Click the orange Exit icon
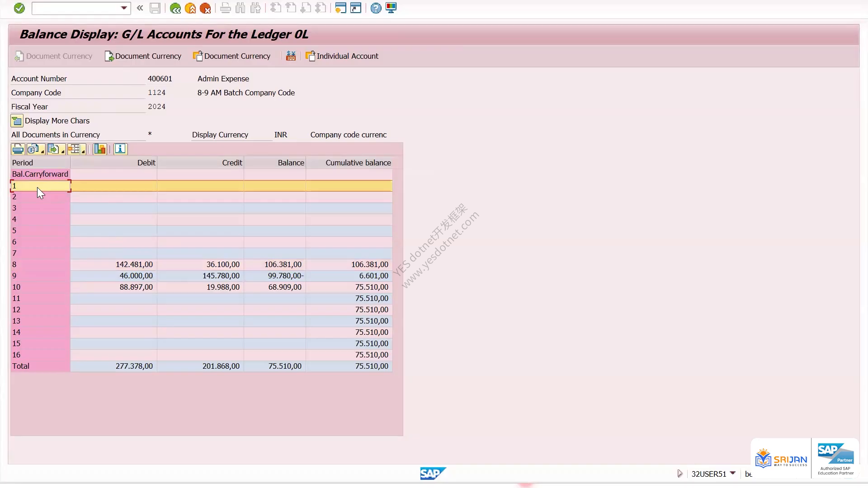Viewport: 868px width, 488px height. point(190,8)
